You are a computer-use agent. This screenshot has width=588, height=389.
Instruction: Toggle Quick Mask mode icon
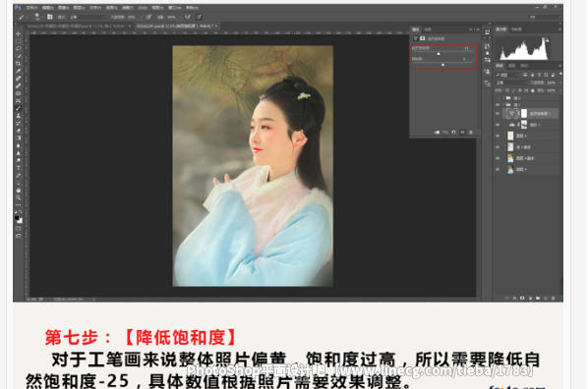click(18, 228)
